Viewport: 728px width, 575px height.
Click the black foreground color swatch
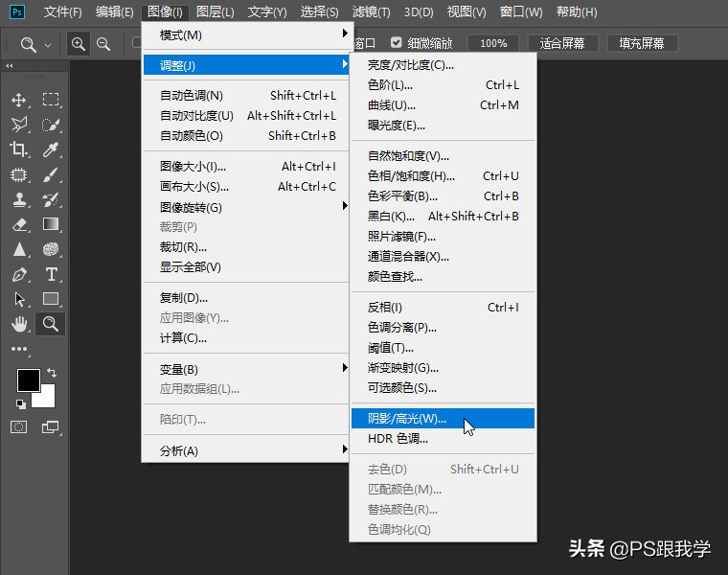tap(28, 380)
